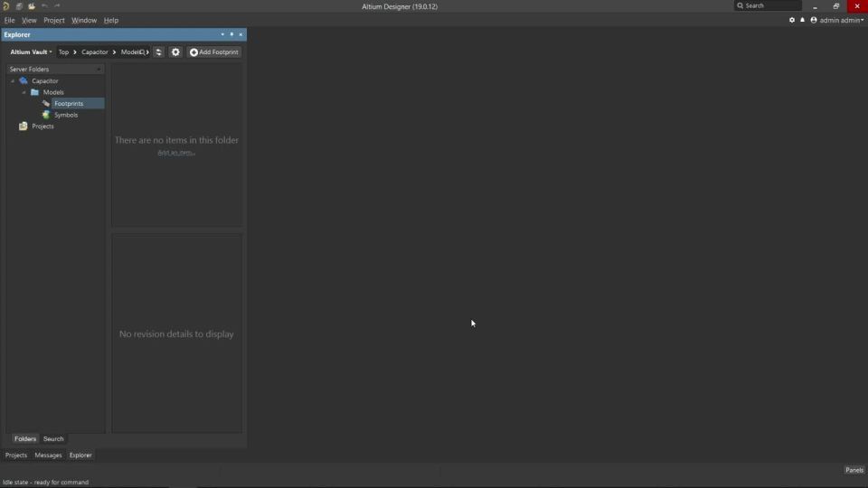Open the Project menu
Image resolution: width=868 pixels, height=488 pixels.
[54, 21]
